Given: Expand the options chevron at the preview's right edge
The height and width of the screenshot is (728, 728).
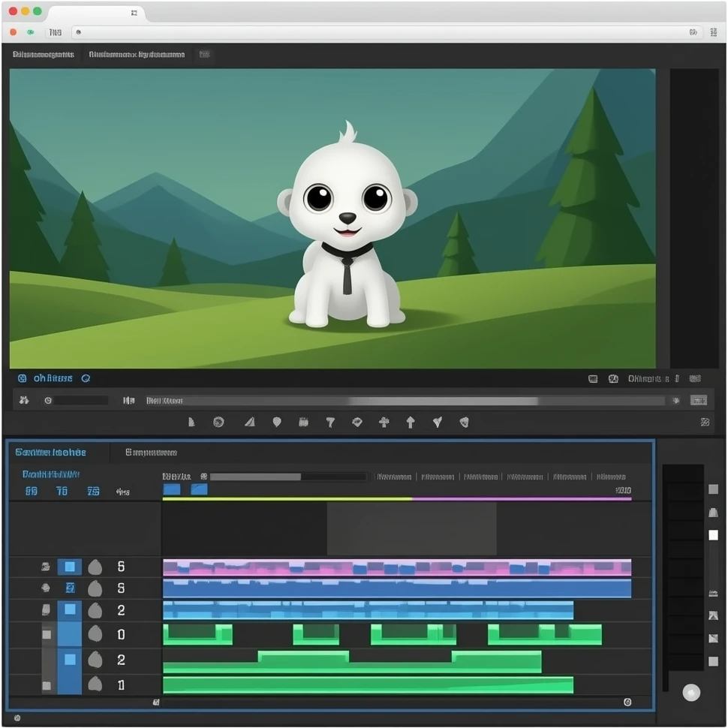Looking at the screenshot, I should click(696, 378).
